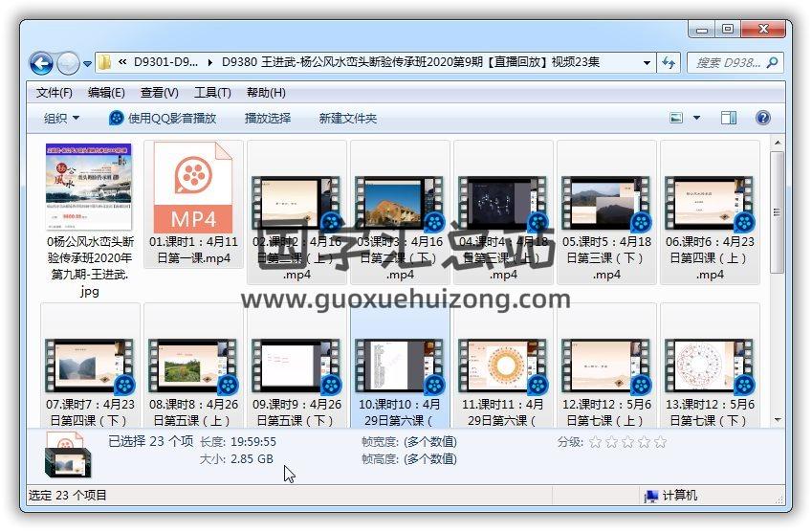
Task: Click the refresh button beside address bar
Action: [669, 63]
